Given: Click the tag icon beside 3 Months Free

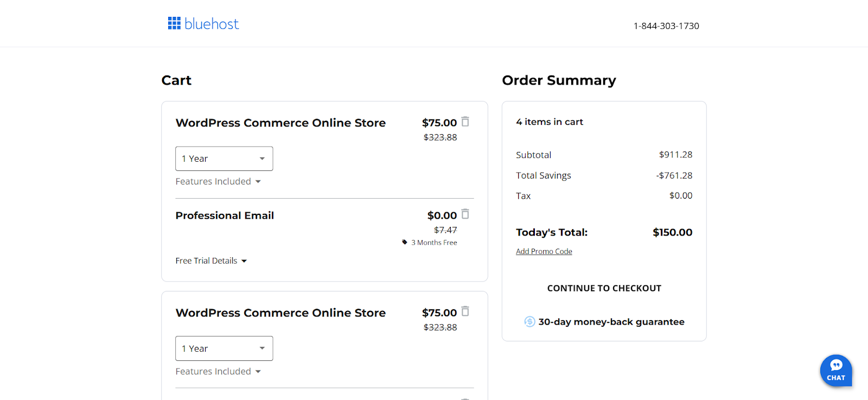Looking at the screenshot, I should (x=405, y=242).
